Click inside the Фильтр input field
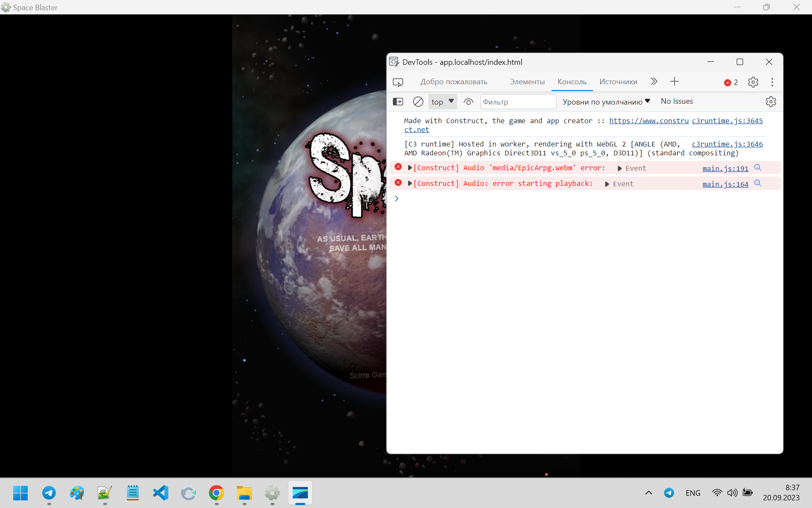The width and height of the screenshot is (812, 508). point(518,102)
